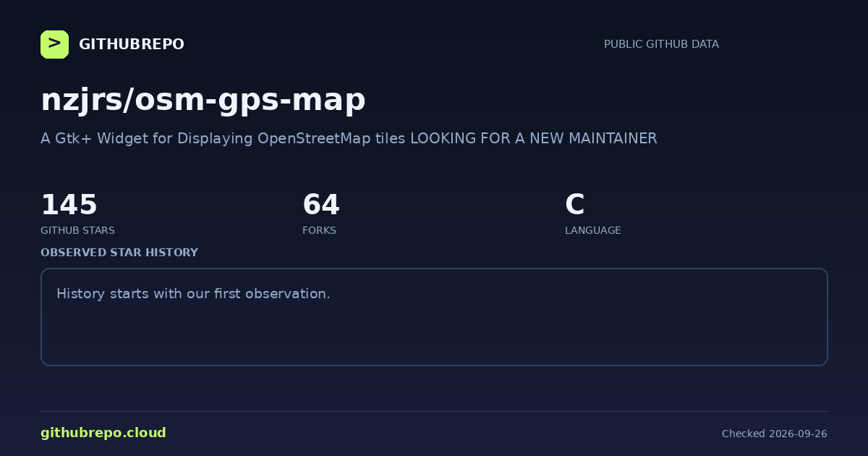Click the nzjrs/osm-gps-map repository title
The image size is (868, 456).
[203, 100]
